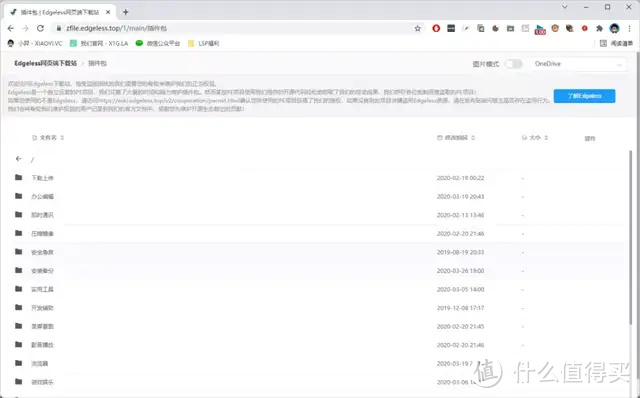The image size is (640, 398).
Task: Click the date 2019-08-19 20:33
Action: pos(460,252)
